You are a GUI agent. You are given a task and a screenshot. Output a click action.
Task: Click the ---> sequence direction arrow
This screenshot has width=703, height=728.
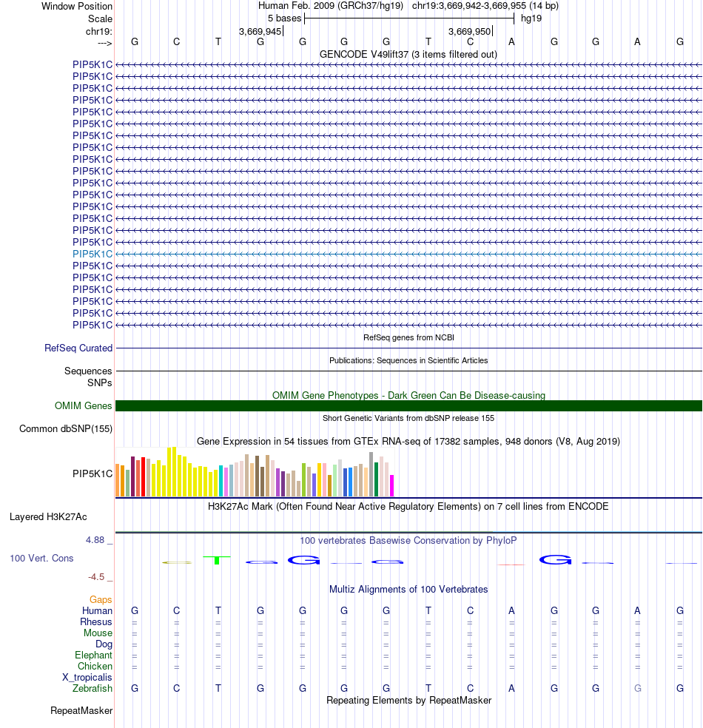[105, 43]
